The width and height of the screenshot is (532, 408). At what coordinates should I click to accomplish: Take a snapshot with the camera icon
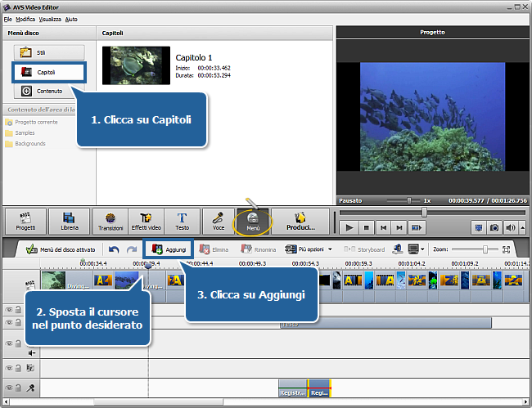[x=494, y=227]
